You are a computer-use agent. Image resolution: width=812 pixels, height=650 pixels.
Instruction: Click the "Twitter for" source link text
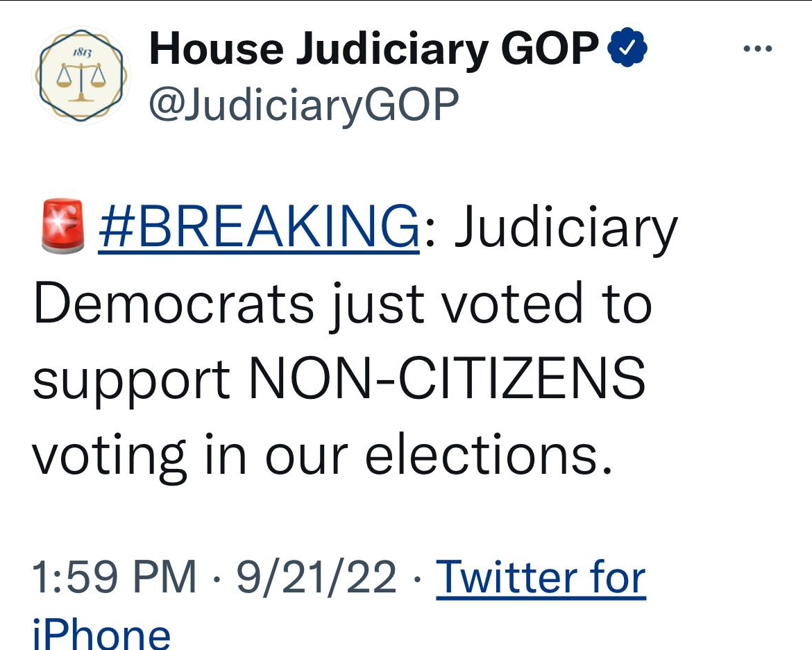click(x=541, y=576)
